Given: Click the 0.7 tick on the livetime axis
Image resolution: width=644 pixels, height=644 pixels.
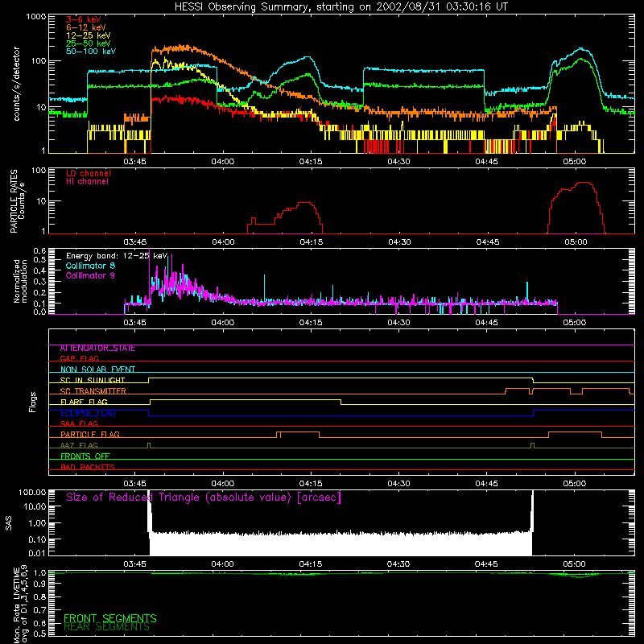Looking at the screenshot, I should coord(39,610).
